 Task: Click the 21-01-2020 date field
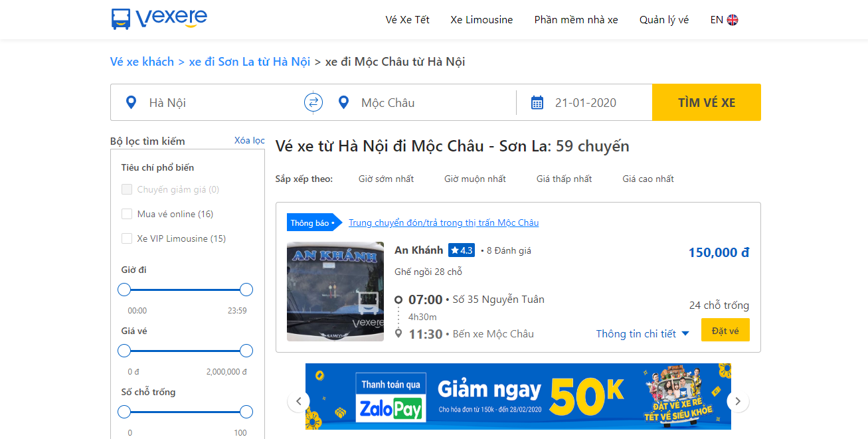(x=586, y=102)
